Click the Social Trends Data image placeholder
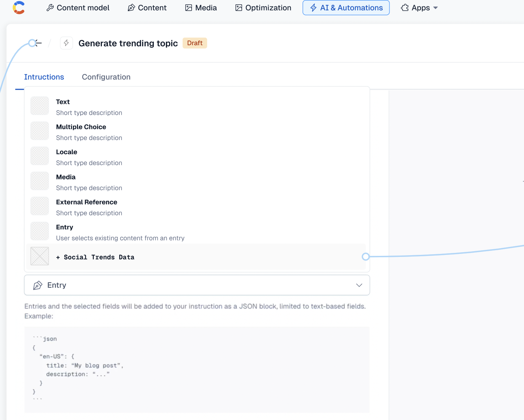The width and height of the screenshot is (524, 420). coord(40,256)
